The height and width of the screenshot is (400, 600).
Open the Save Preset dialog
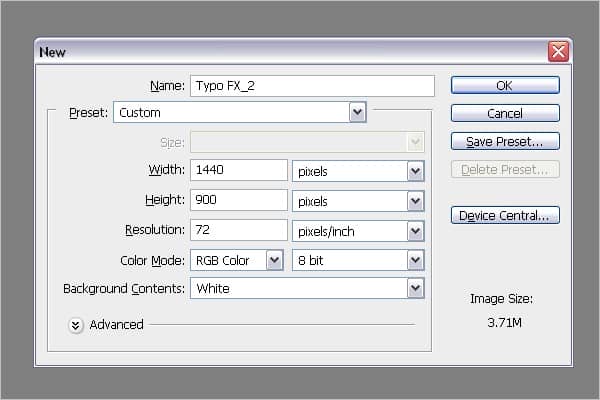coord(505,141)
